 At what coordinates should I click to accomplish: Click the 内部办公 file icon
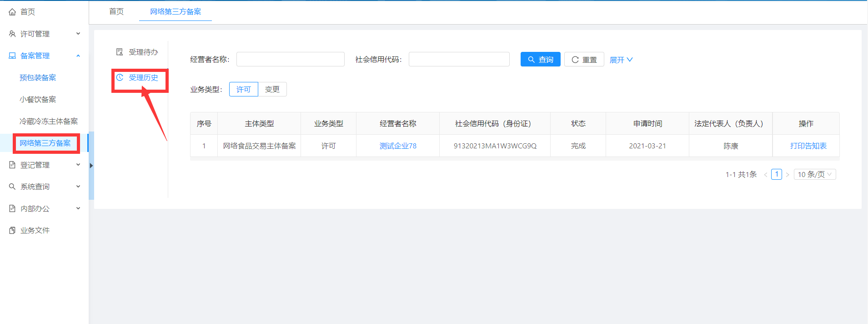click(x=12, y=208)
